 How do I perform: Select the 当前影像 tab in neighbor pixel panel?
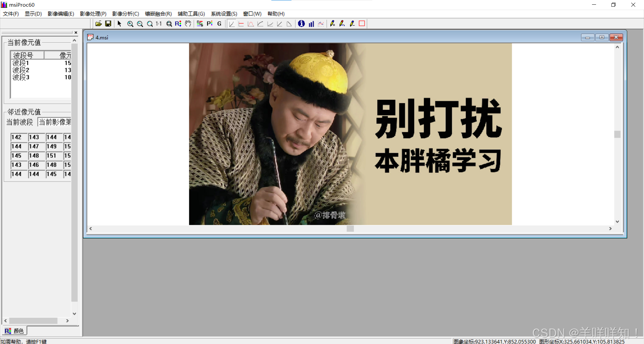[55, 122]
